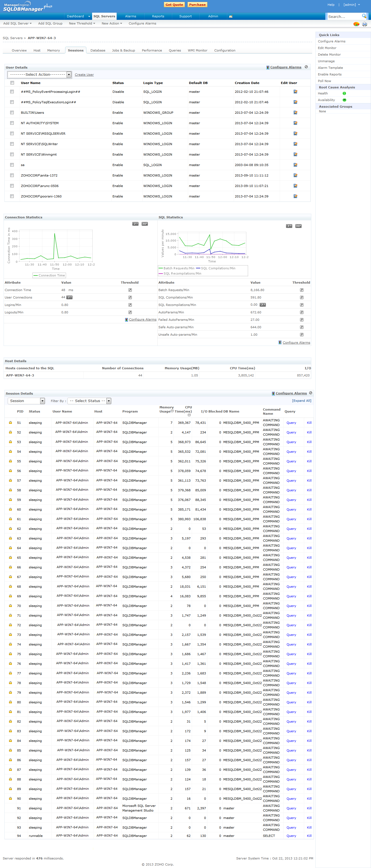This screenshot has height=868, width=371.
Task: Click the search magnifier icon
Action: coord(364,16)
